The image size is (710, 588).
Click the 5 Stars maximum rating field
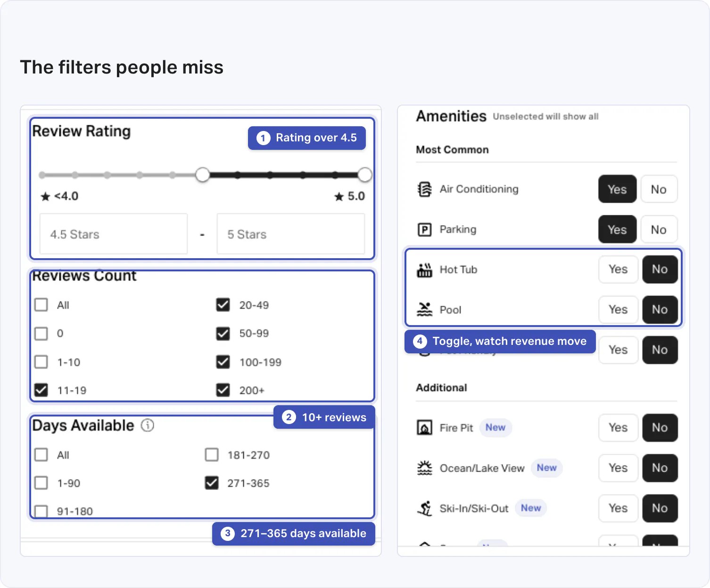[x=291, y=234]
